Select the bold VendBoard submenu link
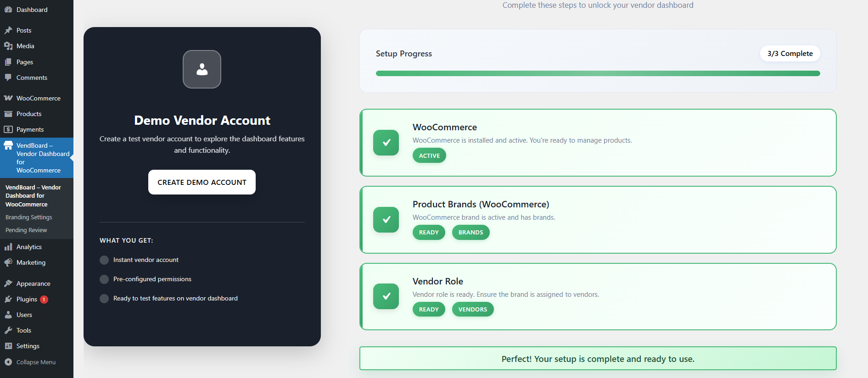 [33, 196]
